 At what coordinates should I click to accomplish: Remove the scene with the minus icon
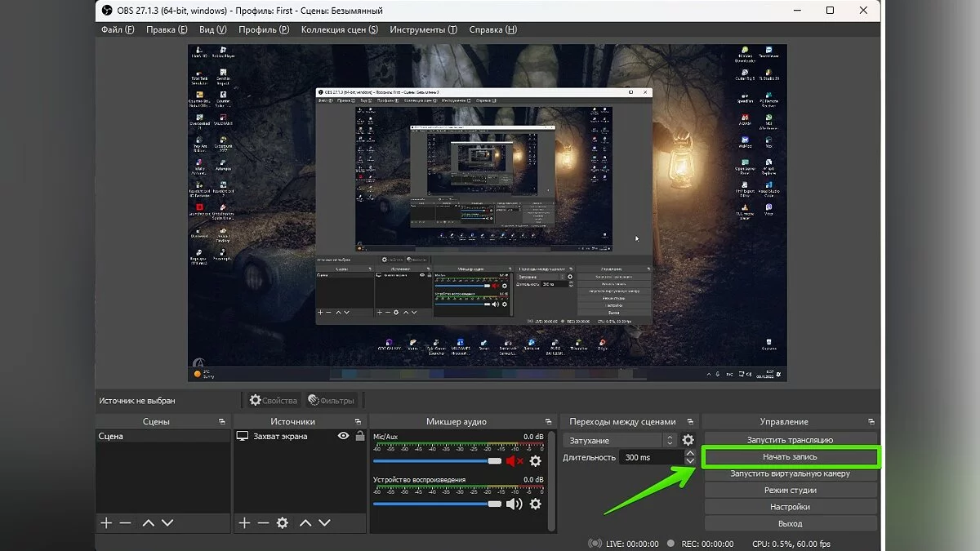click(125, 522)
